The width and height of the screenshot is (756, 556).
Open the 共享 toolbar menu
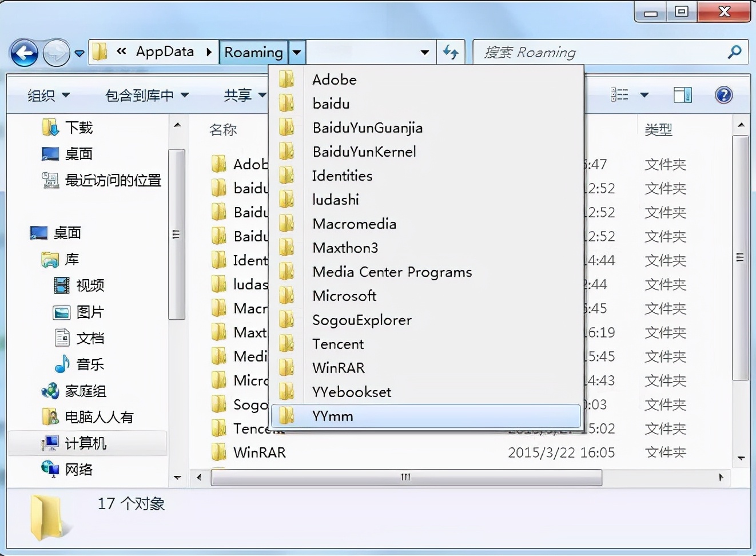(245, 95)
